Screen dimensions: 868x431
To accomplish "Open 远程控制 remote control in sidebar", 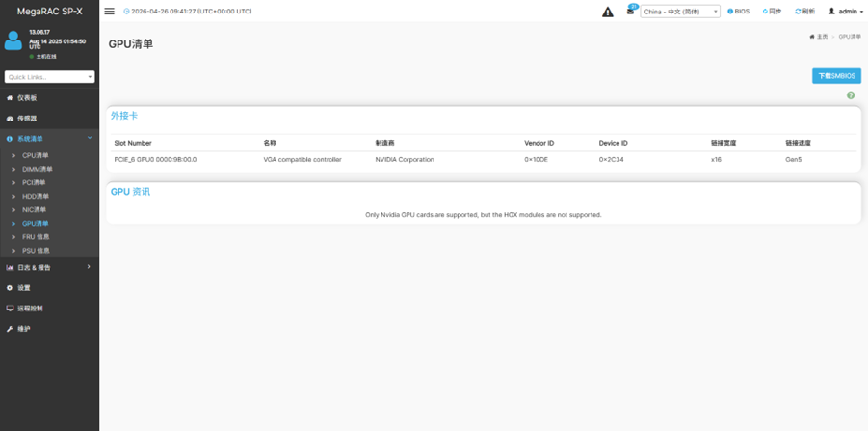I will (x=49, y=308).
